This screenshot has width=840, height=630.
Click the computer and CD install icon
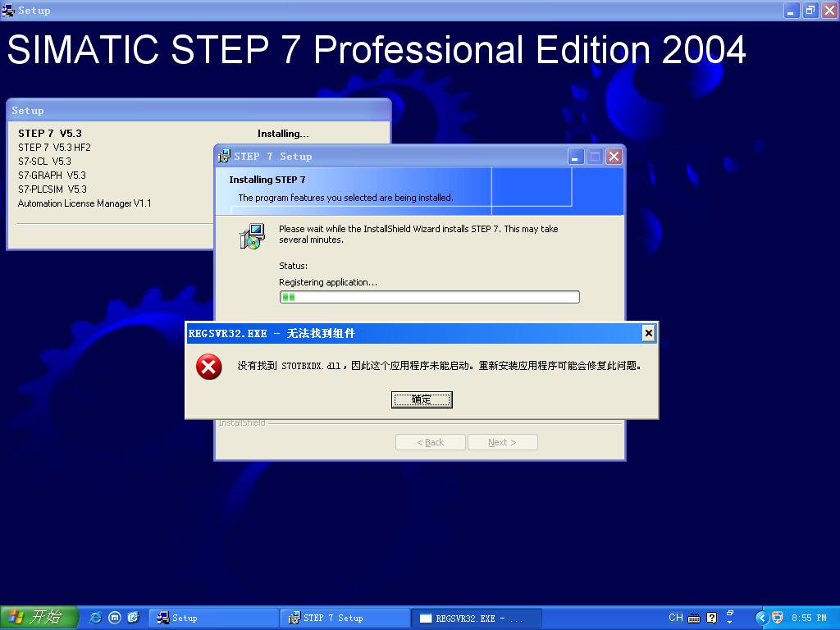coord(251,236)
